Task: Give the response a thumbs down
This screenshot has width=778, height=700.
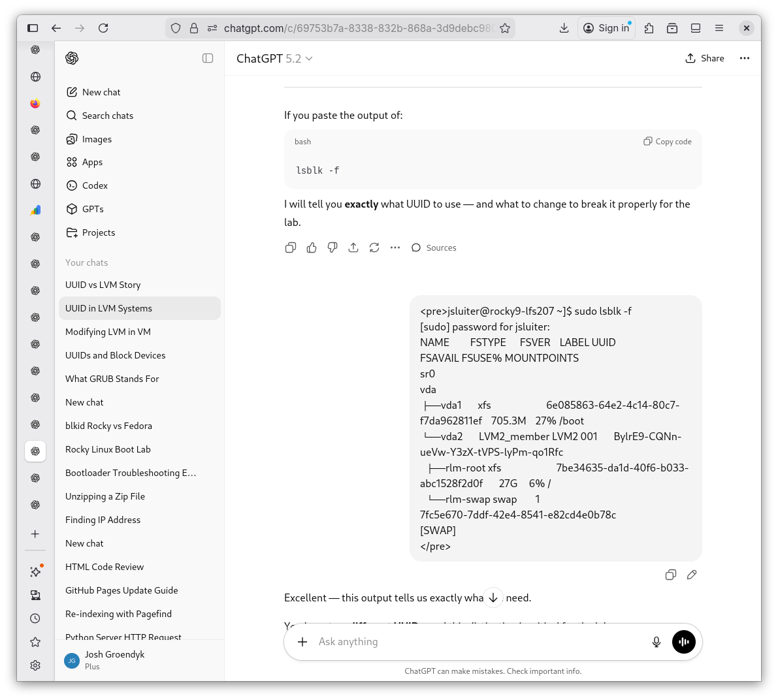Action: pyautogui.click(x=332, y=247)
